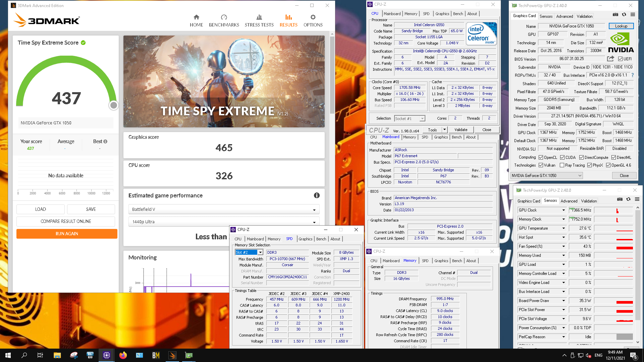
Task: Click the Intel Celeron logo in CPU-Z
Action: pyautogui.click(x=481, y=34)
